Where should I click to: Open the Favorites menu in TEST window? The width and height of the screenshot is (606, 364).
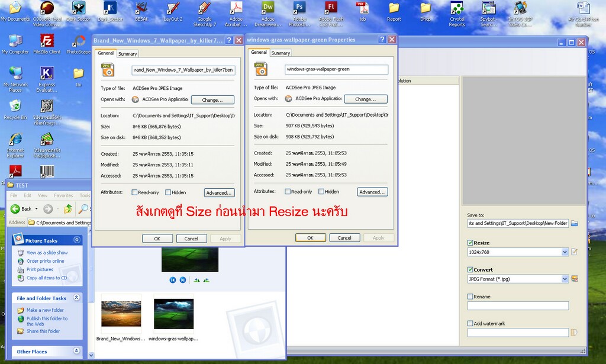pos(63,195)
